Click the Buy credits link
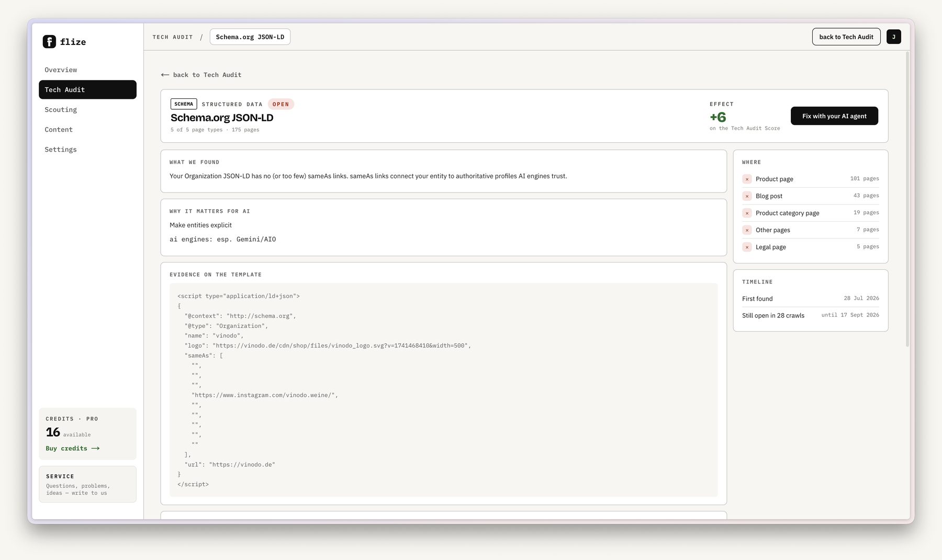The image size is (942, 560). 72,449
